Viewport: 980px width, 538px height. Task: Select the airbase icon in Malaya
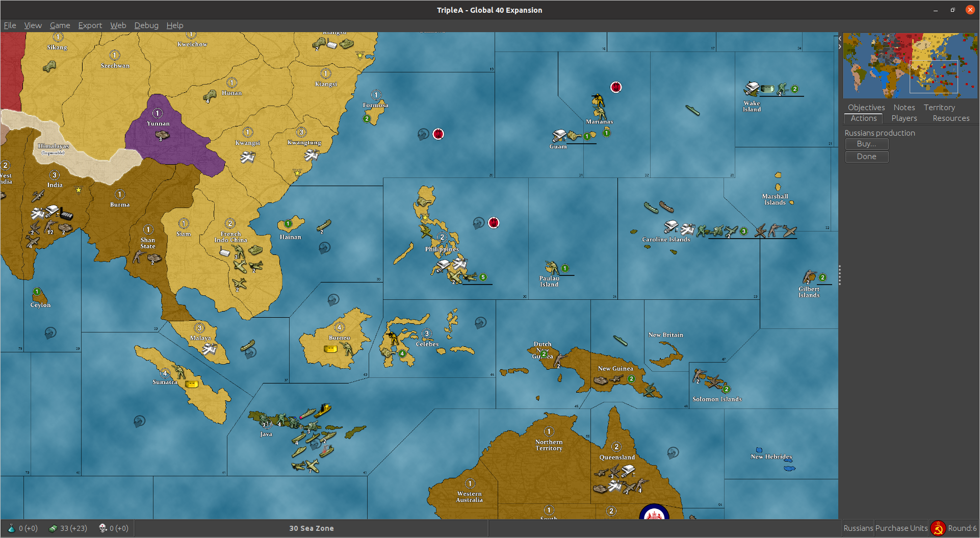click(209, 349)
